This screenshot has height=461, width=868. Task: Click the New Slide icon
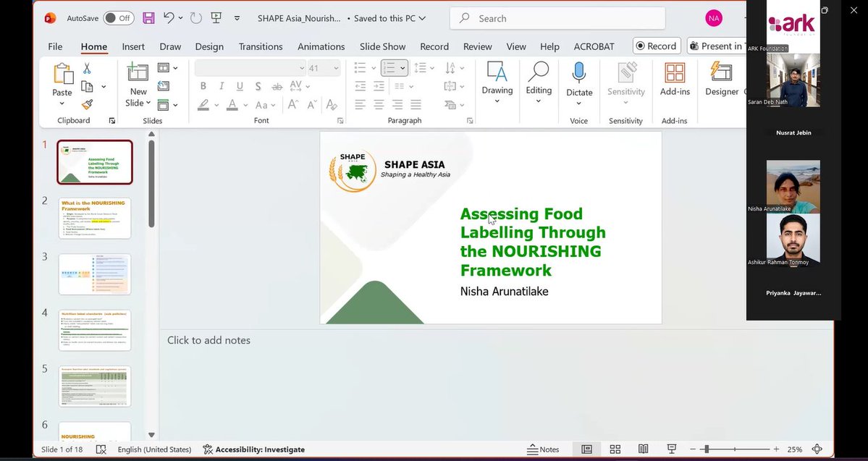click(138, 72)
